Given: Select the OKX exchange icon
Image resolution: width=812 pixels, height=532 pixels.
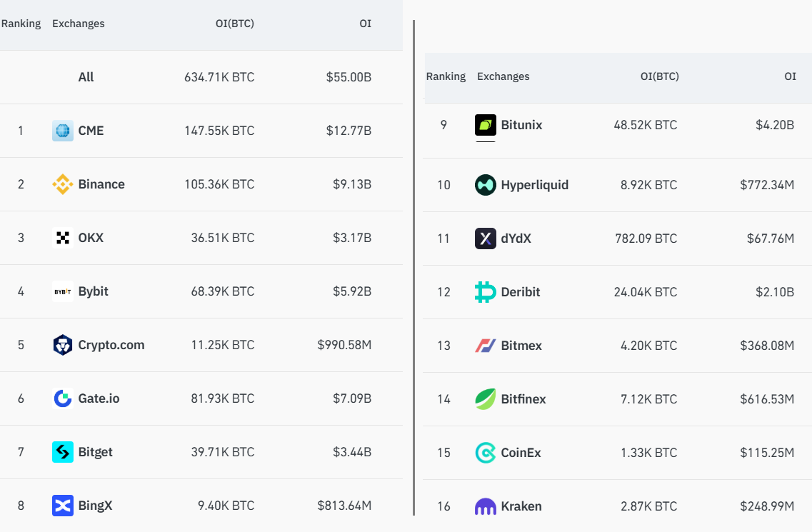Looking at the screenshot, I should coord(63,238).
